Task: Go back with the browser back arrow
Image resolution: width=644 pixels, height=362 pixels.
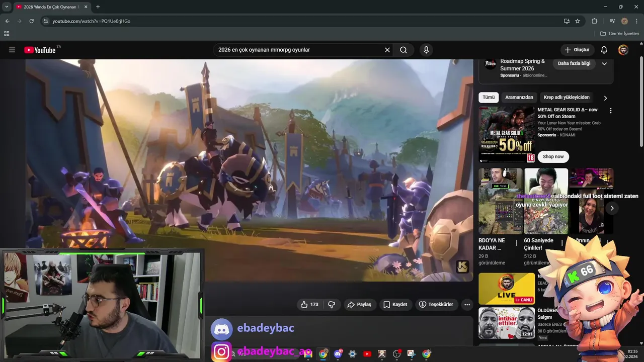Action: tap(7, 21)
